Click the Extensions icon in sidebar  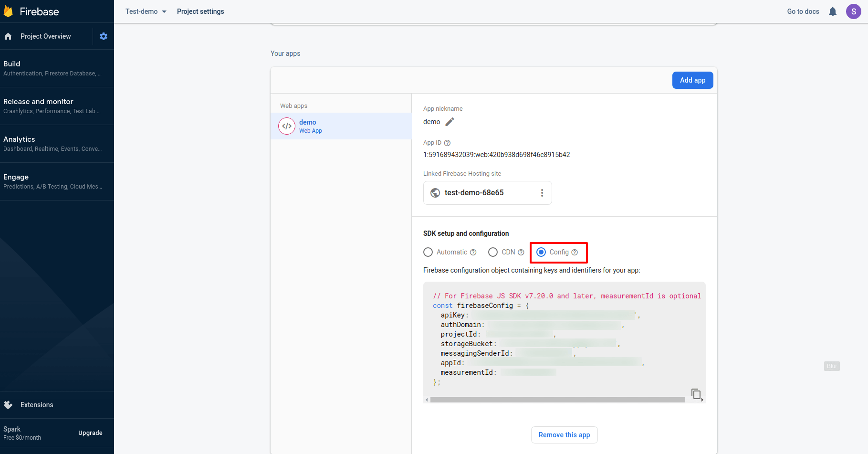[x=8, y=405]
